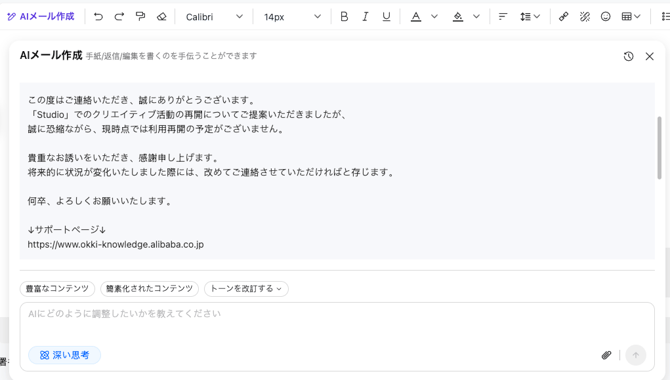Image resolution: width=670 pixels, height=380 pixels.
Task: Redo the last edit
Action: click(x=119, y=17)
